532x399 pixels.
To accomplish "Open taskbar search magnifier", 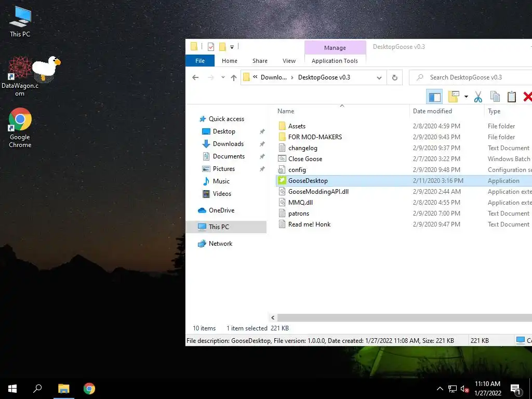I will click(37, 389).
